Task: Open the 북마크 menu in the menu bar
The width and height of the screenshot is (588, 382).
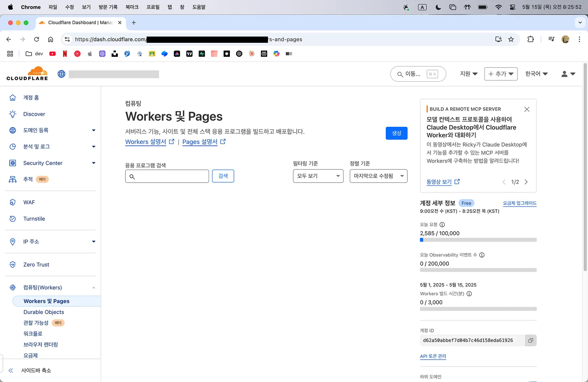Action: click(x=132, y=7)
